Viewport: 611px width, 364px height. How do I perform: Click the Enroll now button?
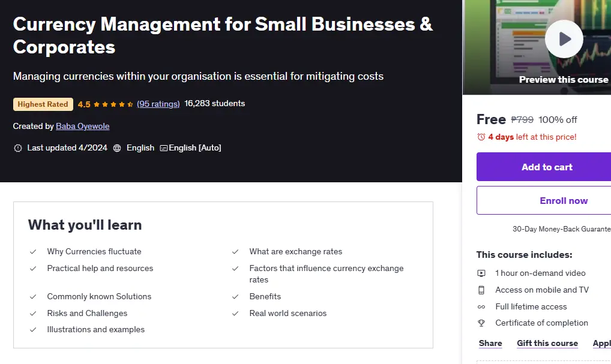point(564,200)
